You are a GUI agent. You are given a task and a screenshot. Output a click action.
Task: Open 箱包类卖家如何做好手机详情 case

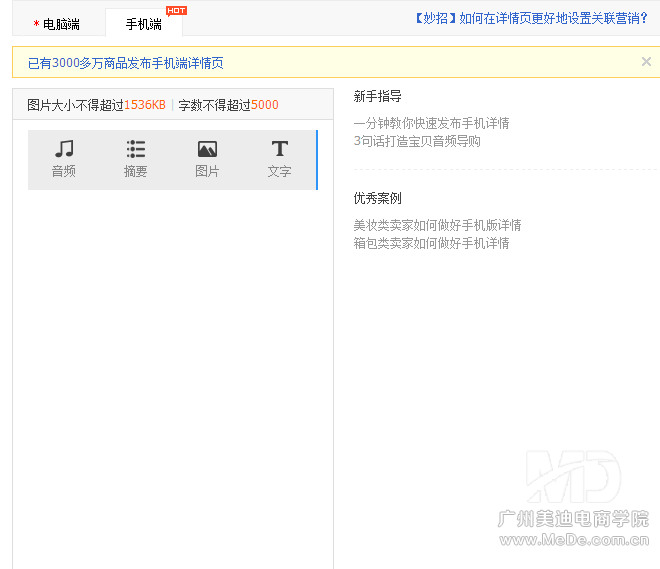click(431, 243)
